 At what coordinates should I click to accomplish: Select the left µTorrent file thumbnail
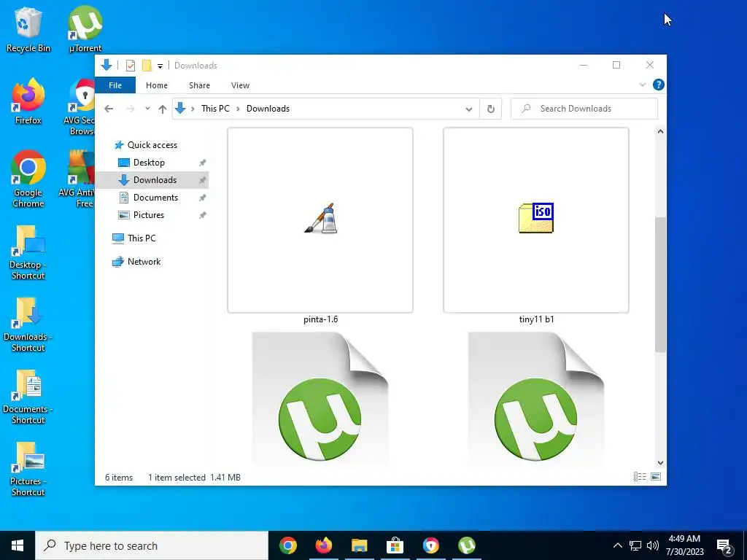(x=320, y=398)
